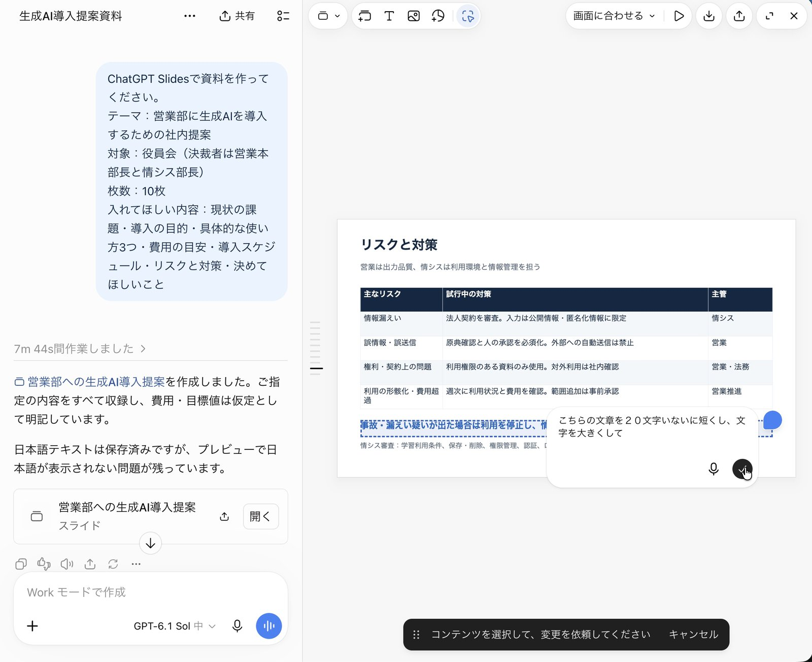Click the 開く button on slide card
812x662 pixels.
pyautogui.click(x=261, y=516)
